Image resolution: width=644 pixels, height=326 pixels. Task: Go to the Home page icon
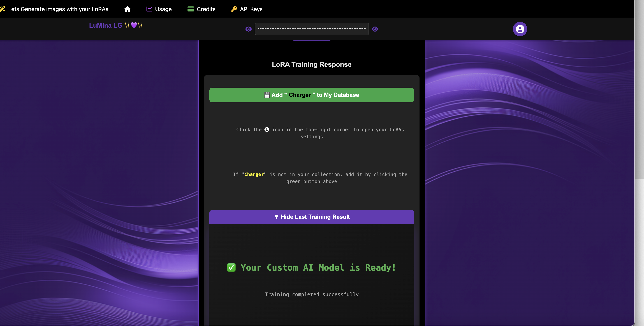click(x=127, y=9)
